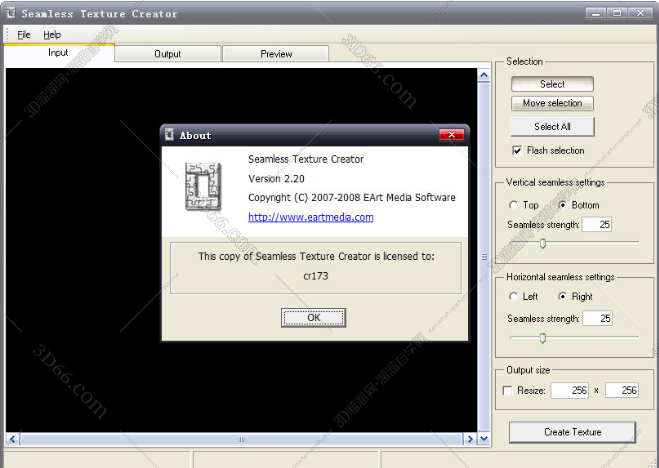The width and height of the screenshot is (659, 468).
Task: Select the Top vertical seamless option
Action: point(514,205)
